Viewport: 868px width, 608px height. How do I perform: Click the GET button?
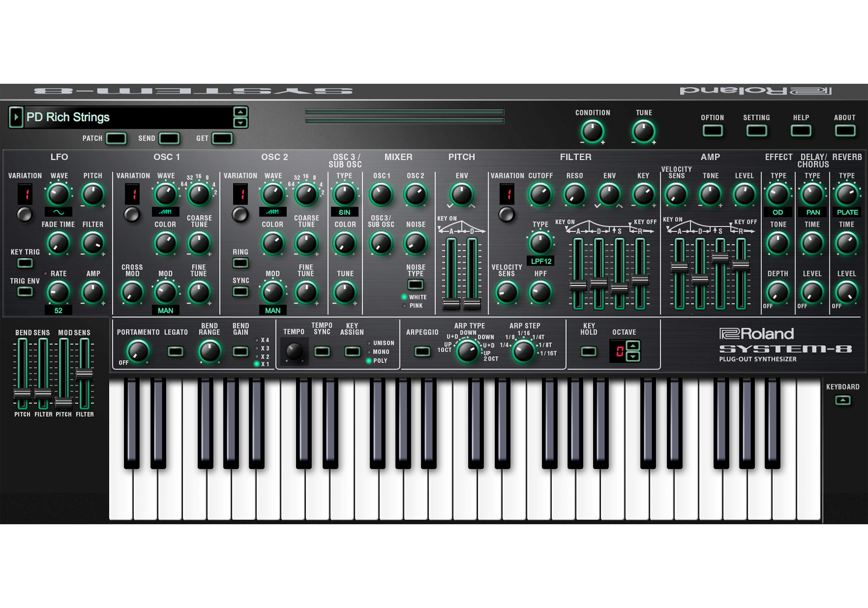[222, 139]
